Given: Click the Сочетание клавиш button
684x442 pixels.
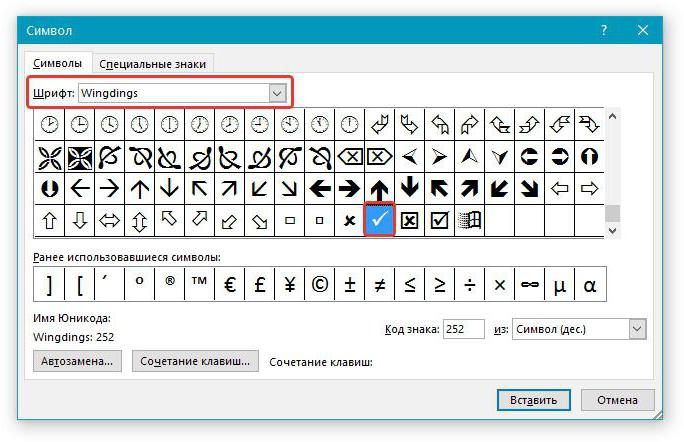Looking at the screenshot, I should point(195,361).
